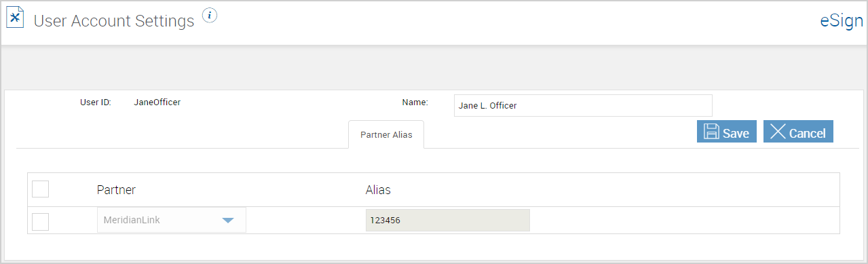Click the JaneOfficer user ID value
This screenshot has width=868, height=264.
point(157,103)
